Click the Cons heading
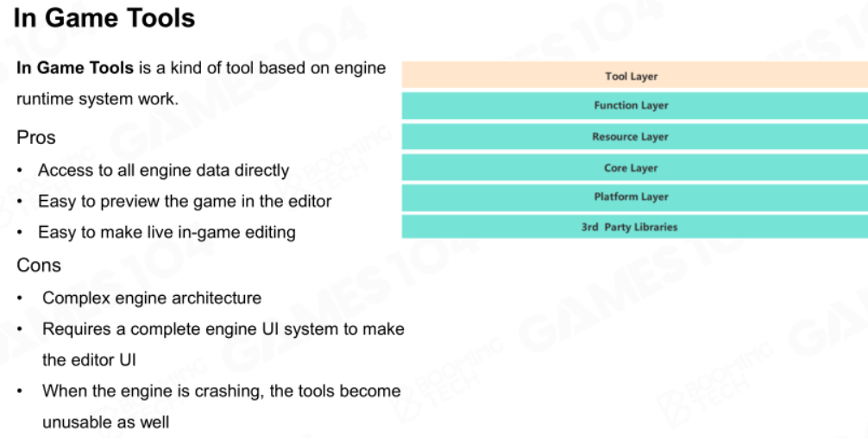868x438 pixels. [x=39, y=266]
